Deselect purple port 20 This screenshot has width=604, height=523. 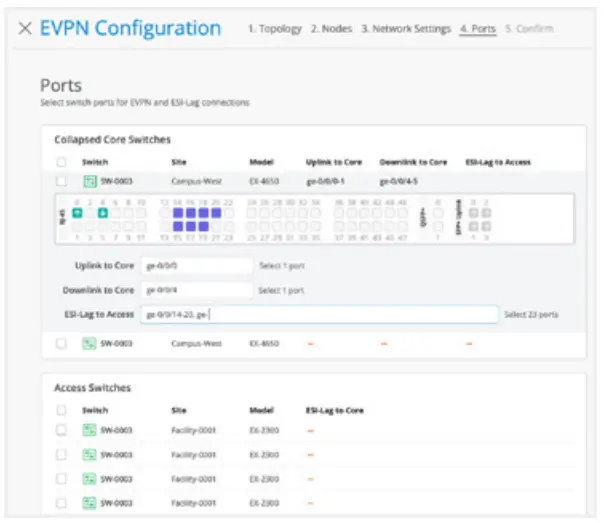point(216,213)
